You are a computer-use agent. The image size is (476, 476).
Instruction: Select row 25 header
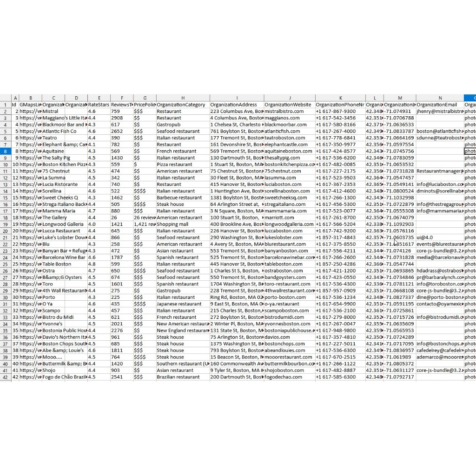[x=6, y=264]
